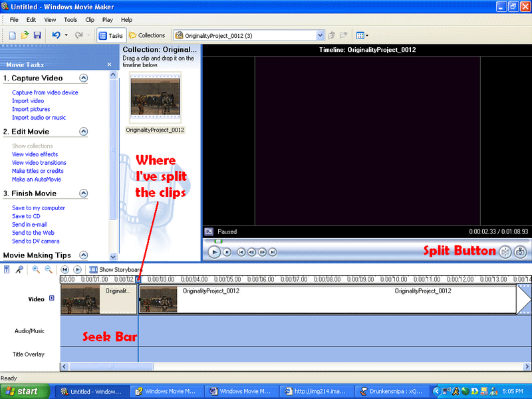Click the Undo toolbar icon
The image size is (532, 399).
tap(57, 35)
